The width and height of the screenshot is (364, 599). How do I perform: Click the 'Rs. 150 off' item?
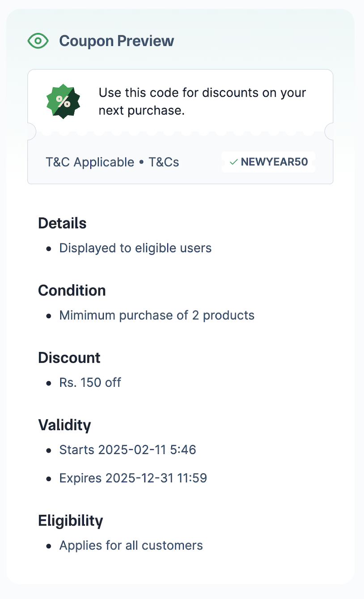(x=90, y=382)
